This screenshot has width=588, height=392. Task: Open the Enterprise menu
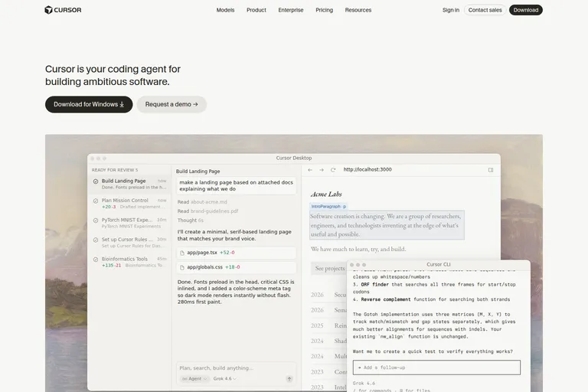tap(291, 10)
